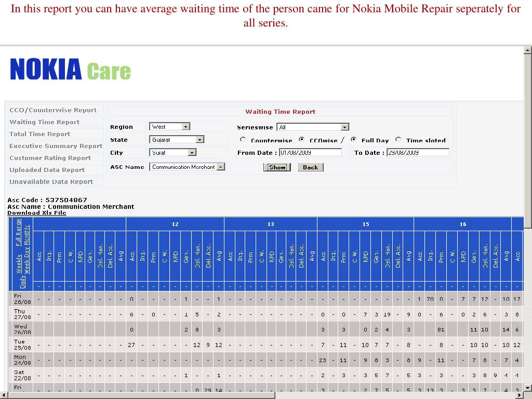This screenshot has width=532, height=399.
Task: Expand the ASC Name dropdown
Action: coord(187,167)
